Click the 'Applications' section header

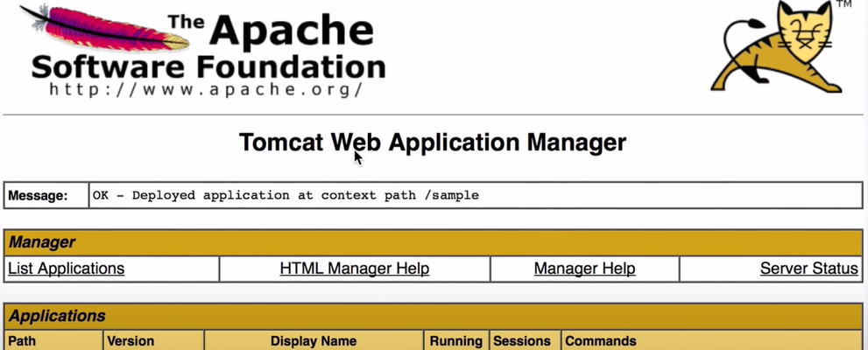(434, 316)
